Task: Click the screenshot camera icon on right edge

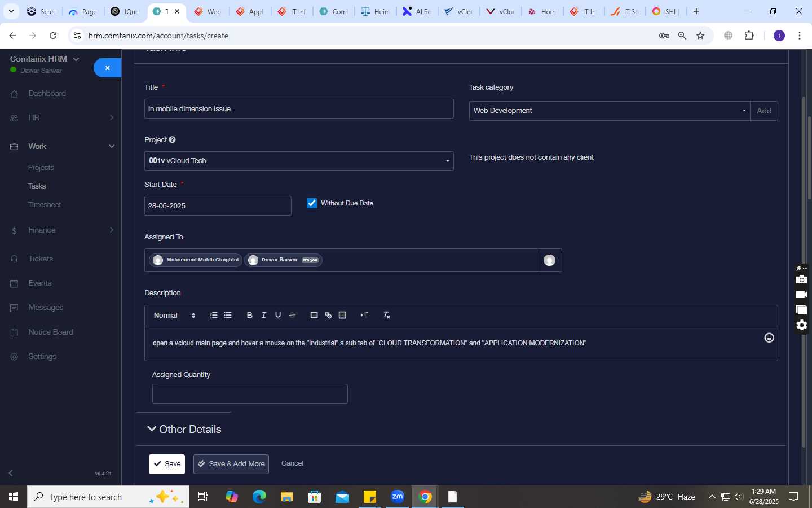Action: [x=801, y=279]
